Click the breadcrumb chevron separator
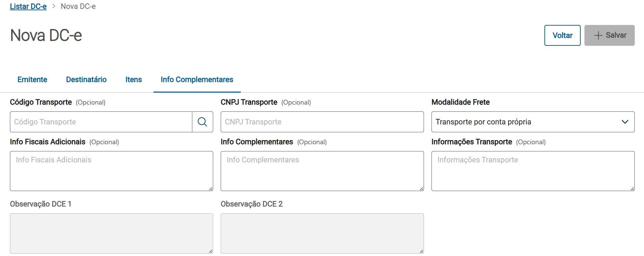Viewport: 644px width, 256px height. 54,6
